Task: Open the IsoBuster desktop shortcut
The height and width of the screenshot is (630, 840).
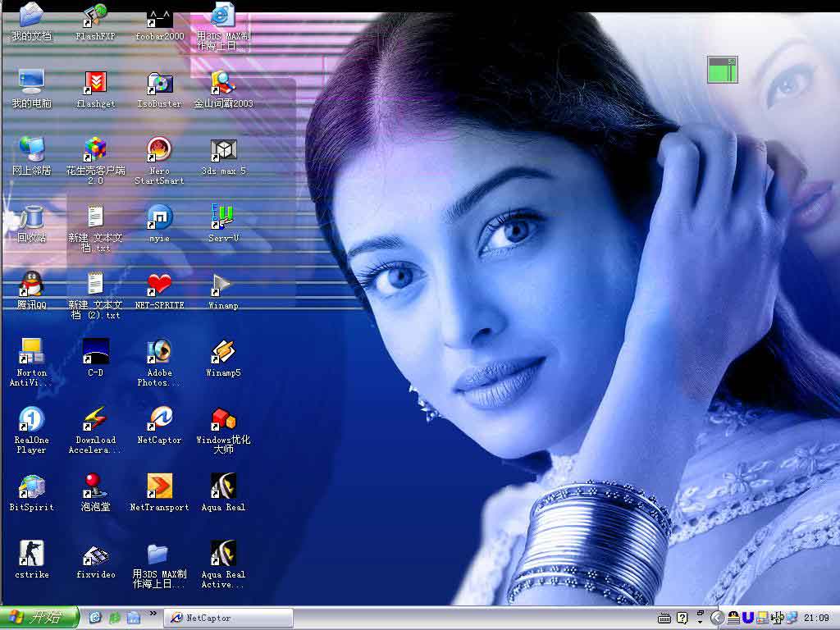Action: click(159, 83)
